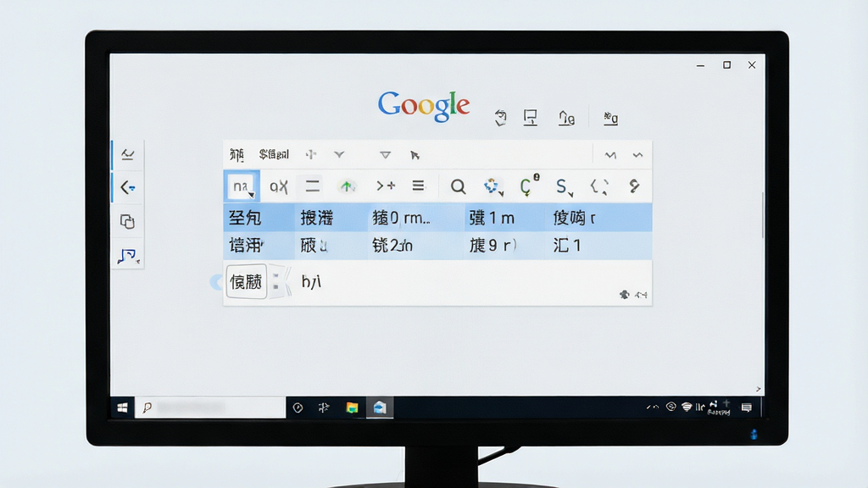Click the clock-like taskbar icon
The width and height of the screenshot is (868, 488).
(x=298, y=408)
